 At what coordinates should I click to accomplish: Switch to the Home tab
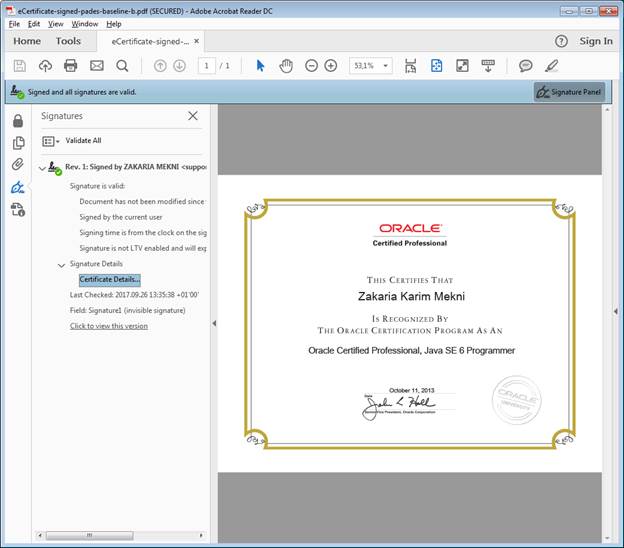[x=27, y=41]
